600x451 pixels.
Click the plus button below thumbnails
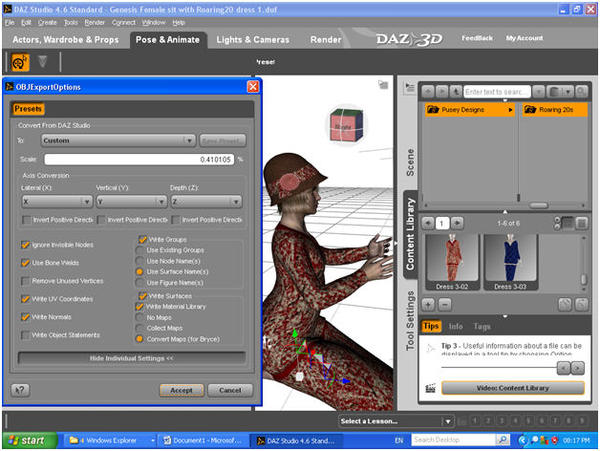(x=428, y=305)
